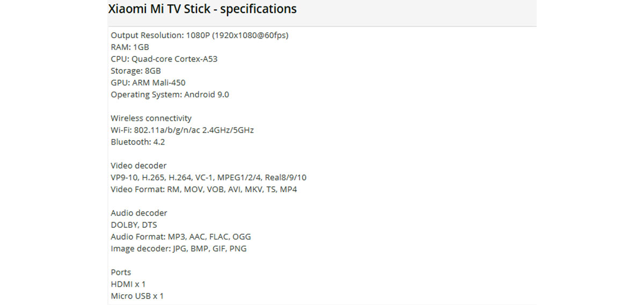Click the Operating System Android 9.0 line
The height and width of the screenshot is (305, 644).
170,95
